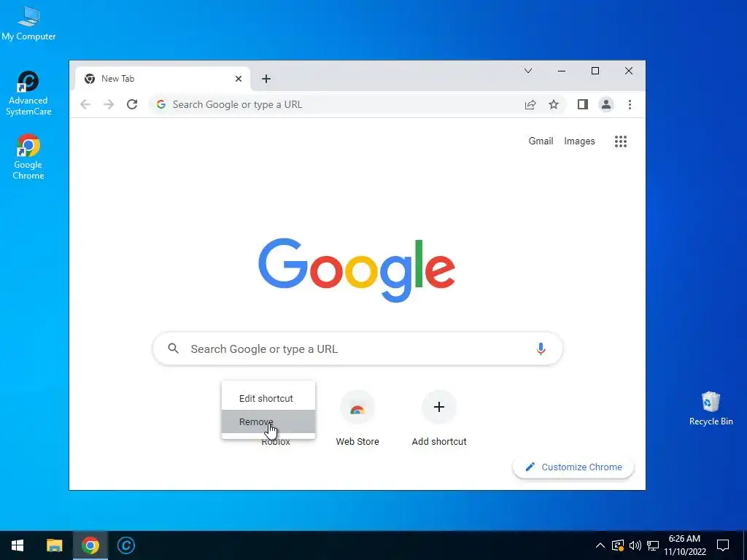Click the Back navigation arrow in Chrome

pyautogui.click(x=85, y=104)
